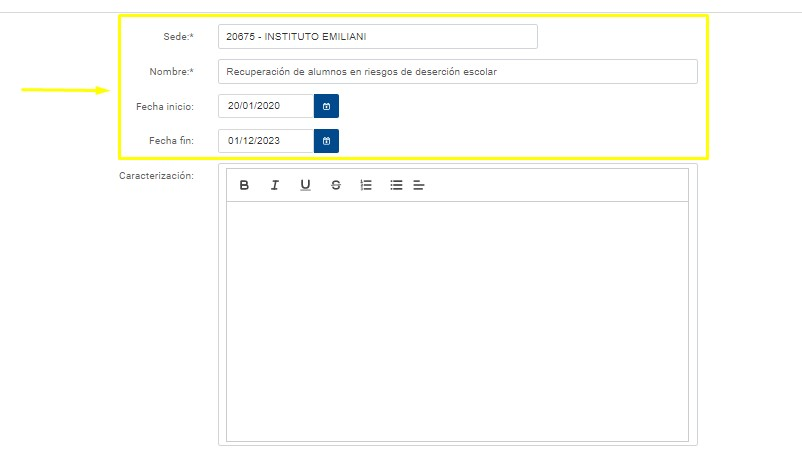
Task: Click the Sede field showing INSTITUTO EMILIANI
Action: (377, 37)
